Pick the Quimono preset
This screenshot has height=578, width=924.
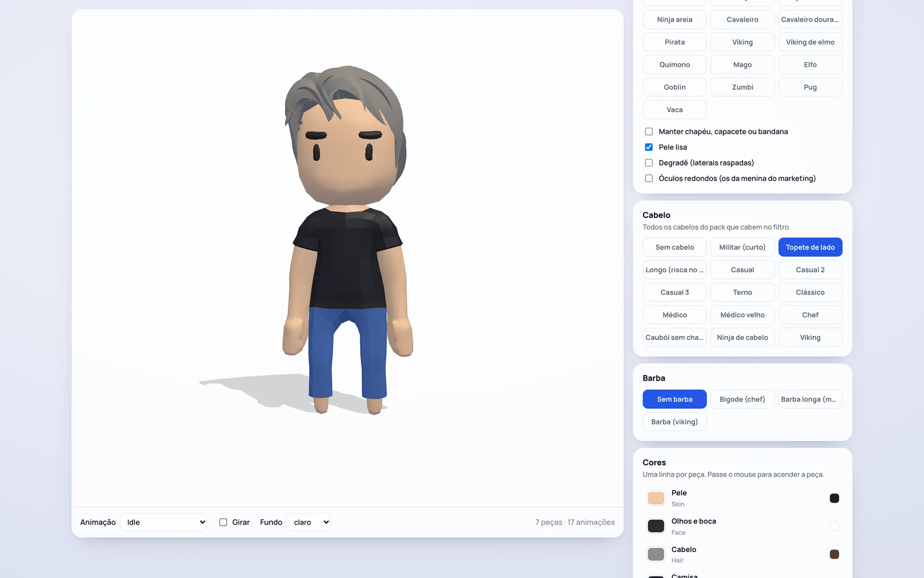(675, 65)
